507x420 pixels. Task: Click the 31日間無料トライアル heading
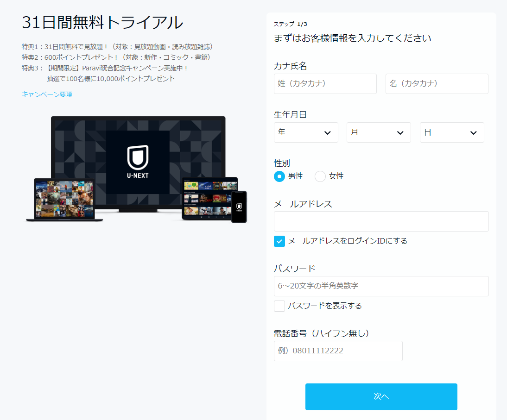pos(102,22)
